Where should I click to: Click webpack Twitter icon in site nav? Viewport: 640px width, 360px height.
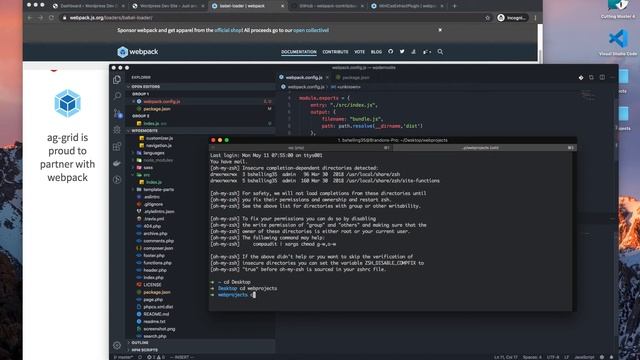pos(402,51)
